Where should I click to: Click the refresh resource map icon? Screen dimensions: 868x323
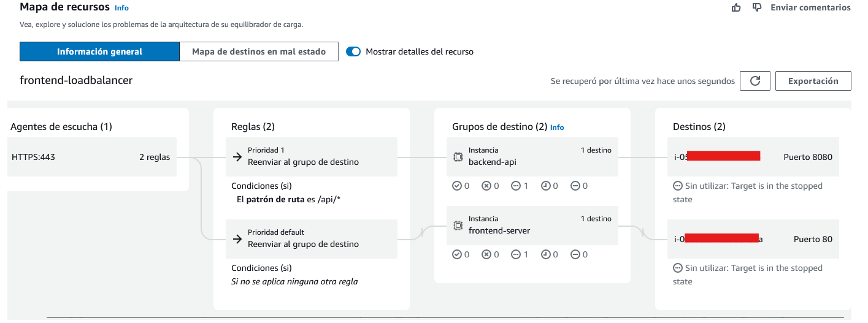pyautogui.click(x=755, y=81)
